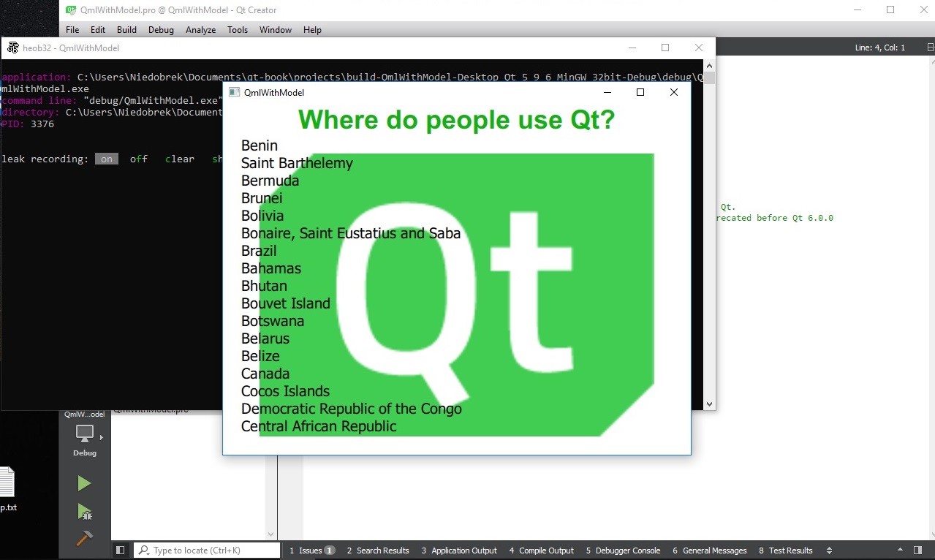Image resolution: width=935 pixels, height=560 pixels.
Task: Click the heob32 console vertical scrollbar up arrow
Action: click(x=709, y=65)
